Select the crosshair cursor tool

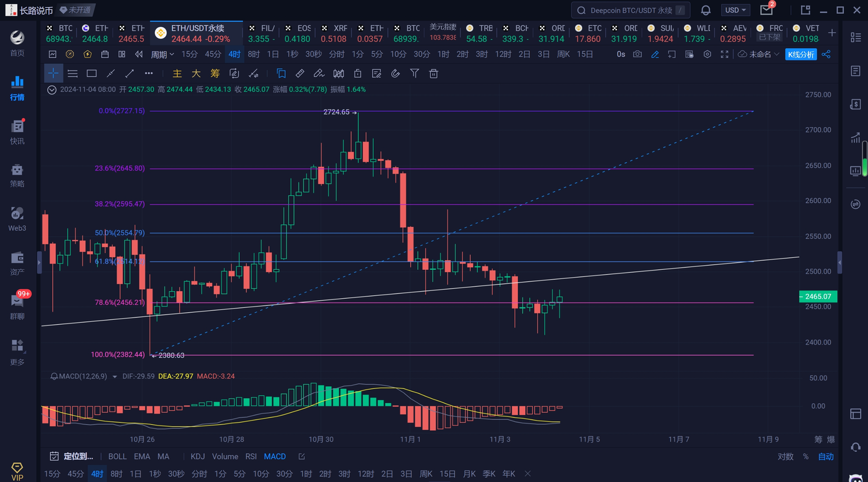click(x=54, y=74)
